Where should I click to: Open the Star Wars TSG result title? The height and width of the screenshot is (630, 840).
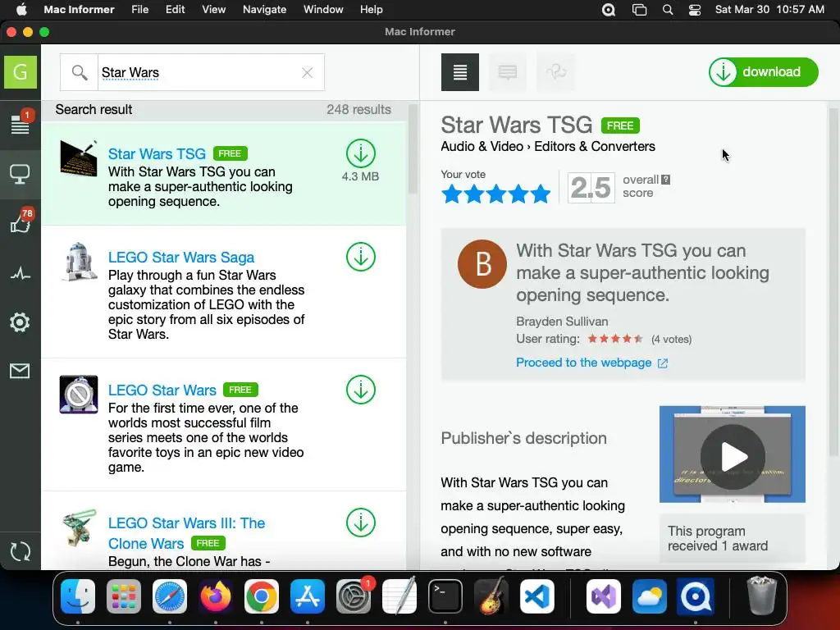(157, 153)
